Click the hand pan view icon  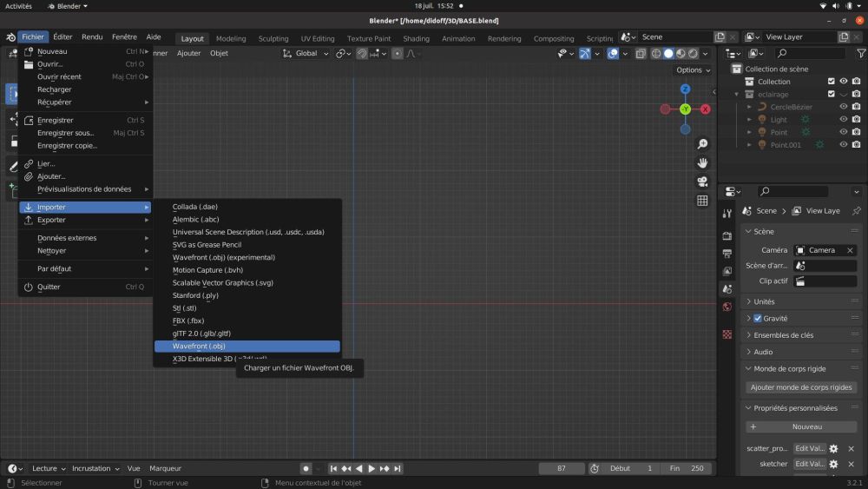(x=702, y=163)
